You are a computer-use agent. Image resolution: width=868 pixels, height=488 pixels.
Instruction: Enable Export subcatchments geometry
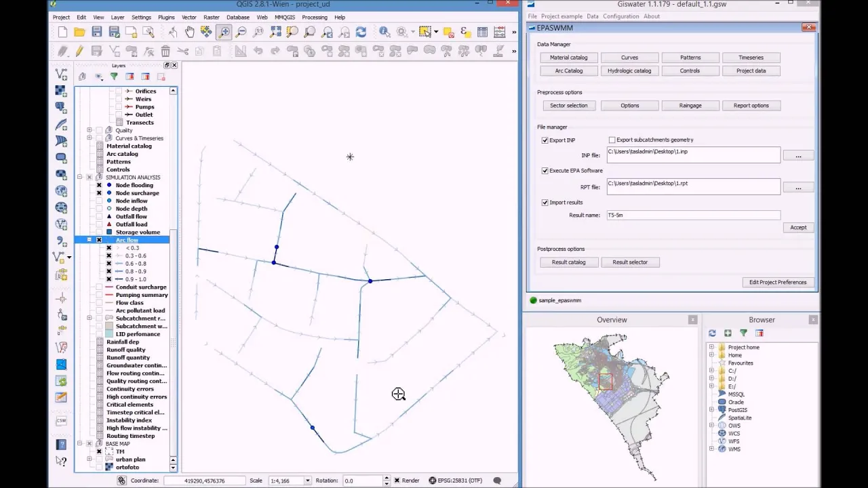click(612, 140)
